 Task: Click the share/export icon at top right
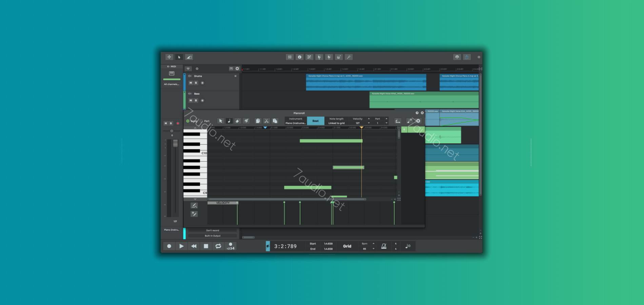(x=467, y=57)
